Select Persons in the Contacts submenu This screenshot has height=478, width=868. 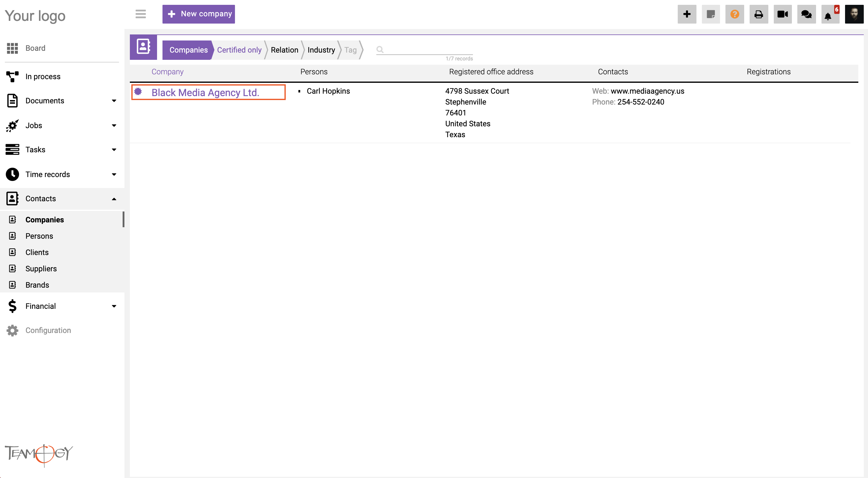click(39, 236)
